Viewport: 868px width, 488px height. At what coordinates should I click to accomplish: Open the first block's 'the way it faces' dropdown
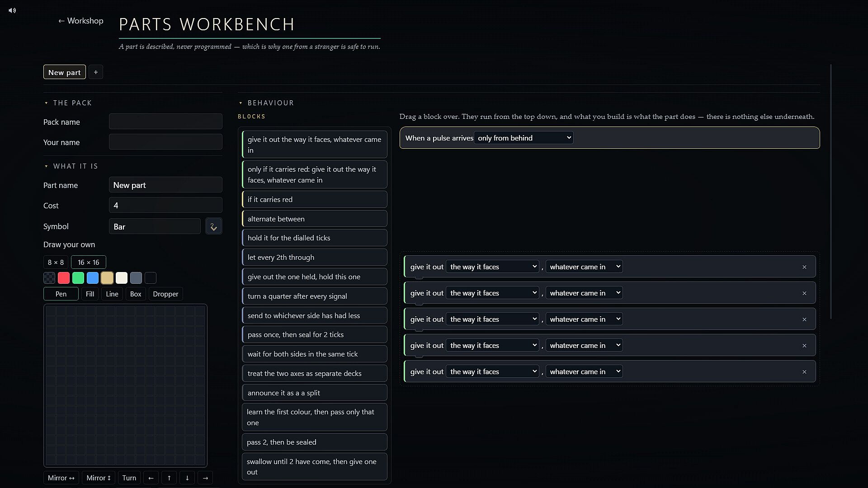coord(493,267)
